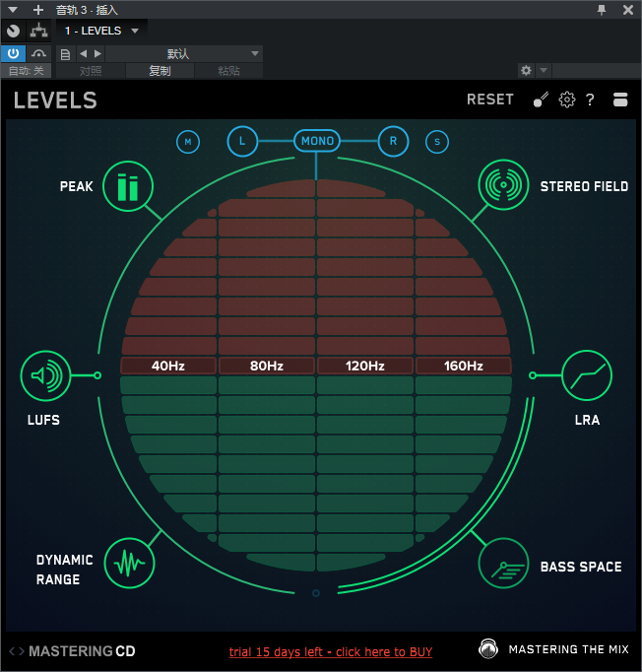
Task: Close the plugin window
Action: pyautogui.click(x=628, y=10)
